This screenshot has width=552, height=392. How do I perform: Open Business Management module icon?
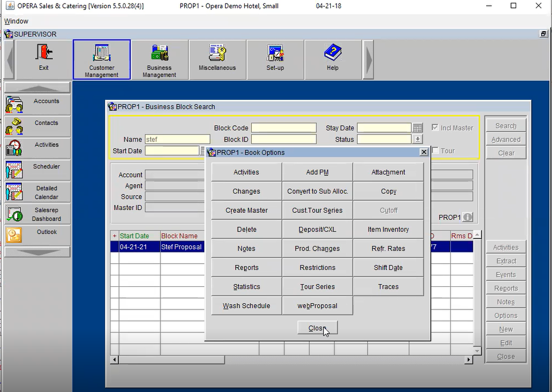click(x=159, y=53)
